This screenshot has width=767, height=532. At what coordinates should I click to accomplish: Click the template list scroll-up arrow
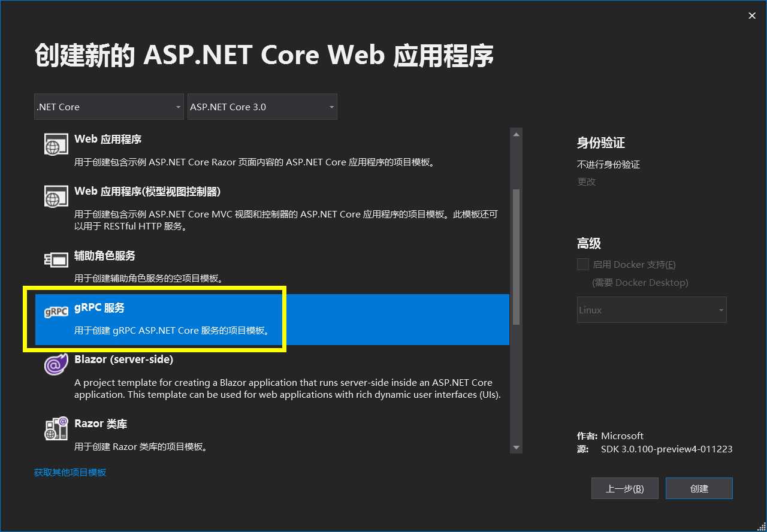pyautogui.click(x=516, y=135)
